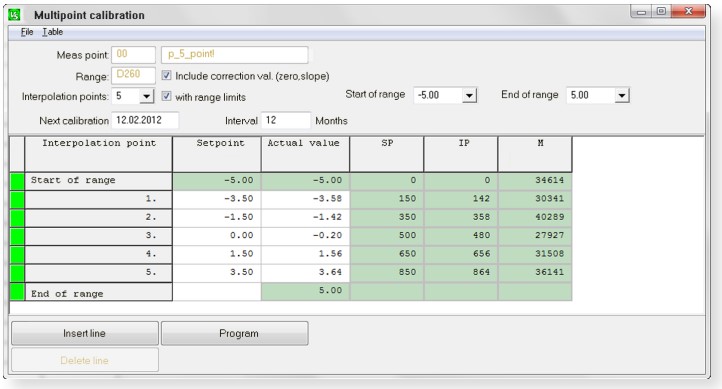Click IP cell 656
This screenshot has width=722, height=389.
click(461, 255)
